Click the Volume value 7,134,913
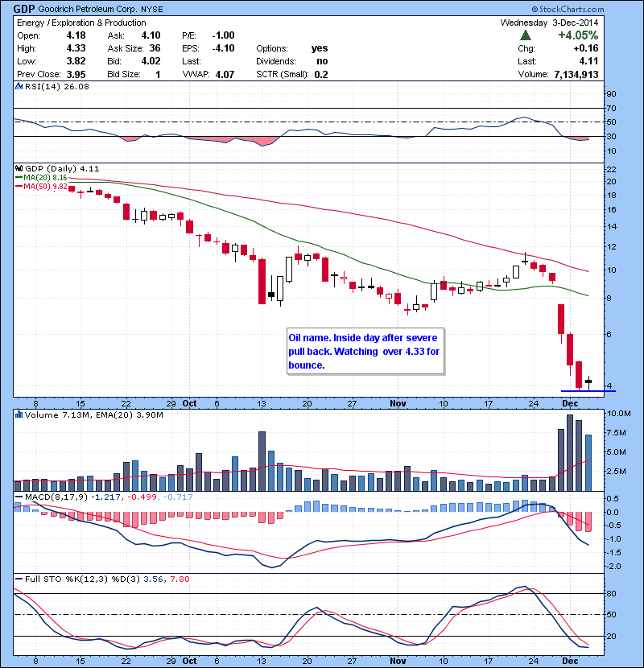The image size is (644, 668). tap(576, 74)
